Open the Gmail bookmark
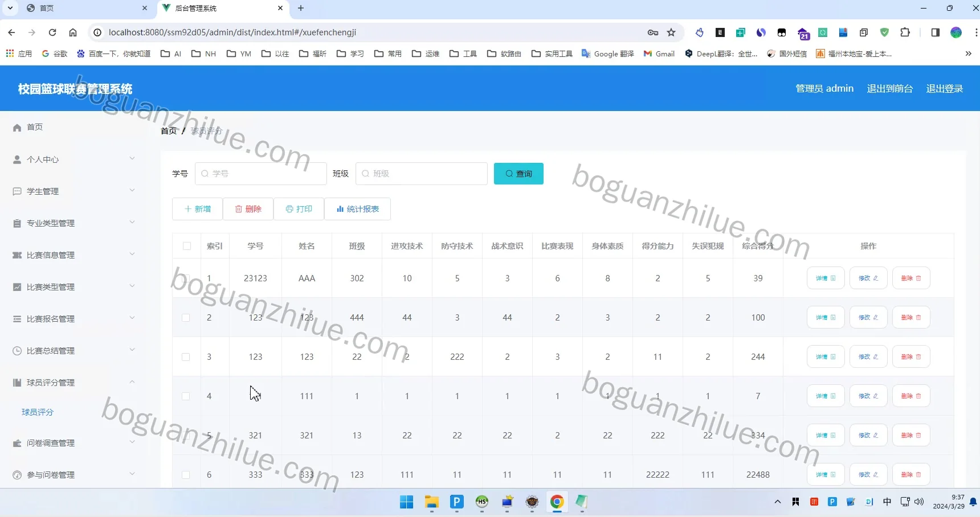The width and height of the screenshot is (980, 517). coord(659,54)
